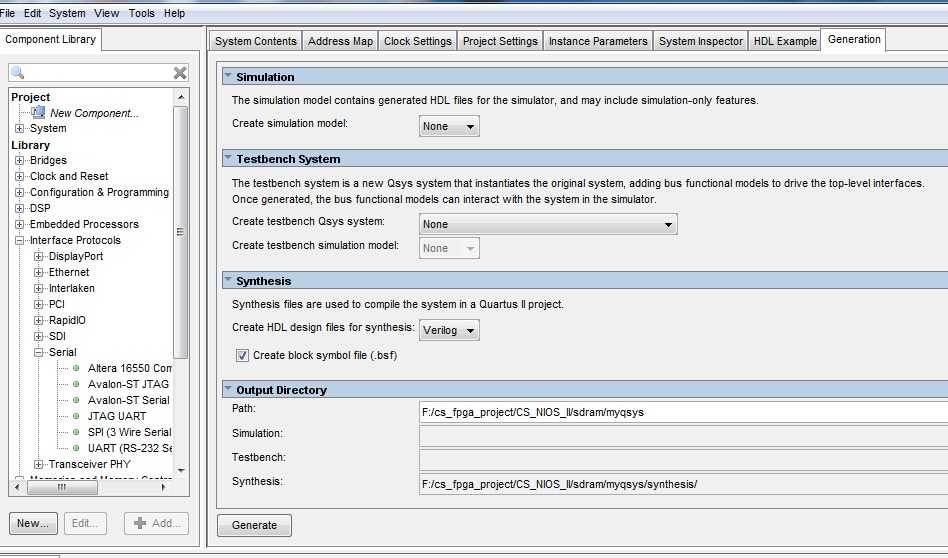The image size is (948, 558).
Task: Click green dot icon beside Avalon-ST JTAG
Action: tap(76, 384)
